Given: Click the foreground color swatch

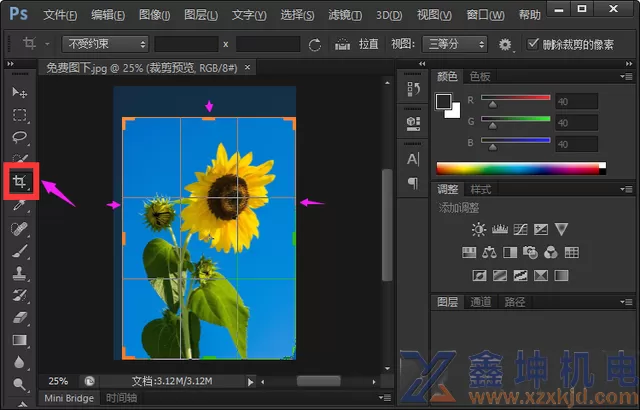Looking at the screenshot, I should tap(444, 102).
